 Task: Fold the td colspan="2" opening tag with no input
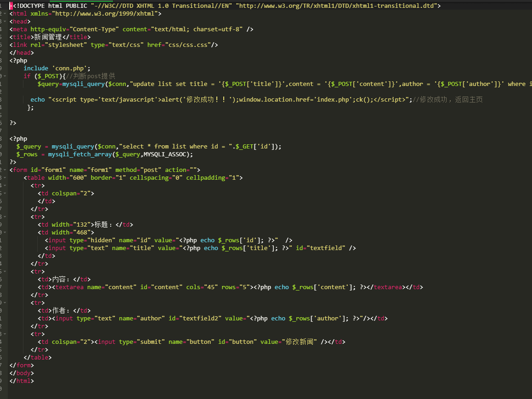[5, 194]
